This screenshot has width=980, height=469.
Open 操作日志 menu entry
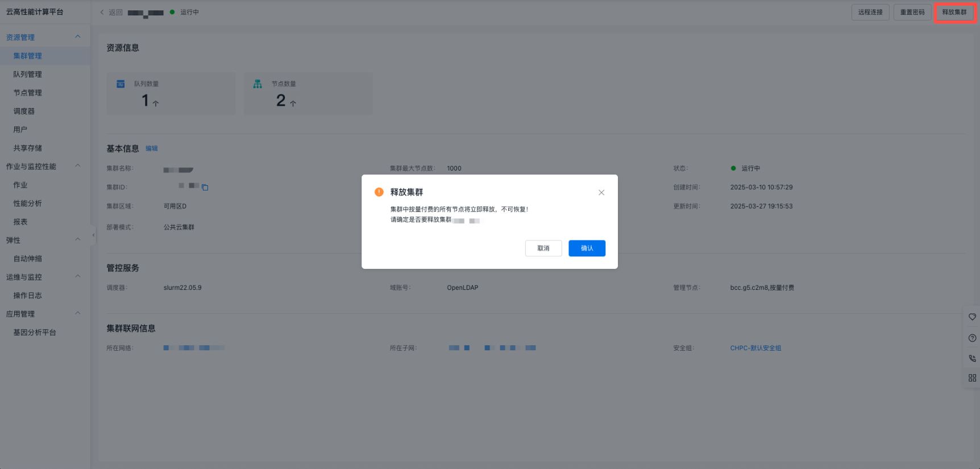tap(45, 296)
